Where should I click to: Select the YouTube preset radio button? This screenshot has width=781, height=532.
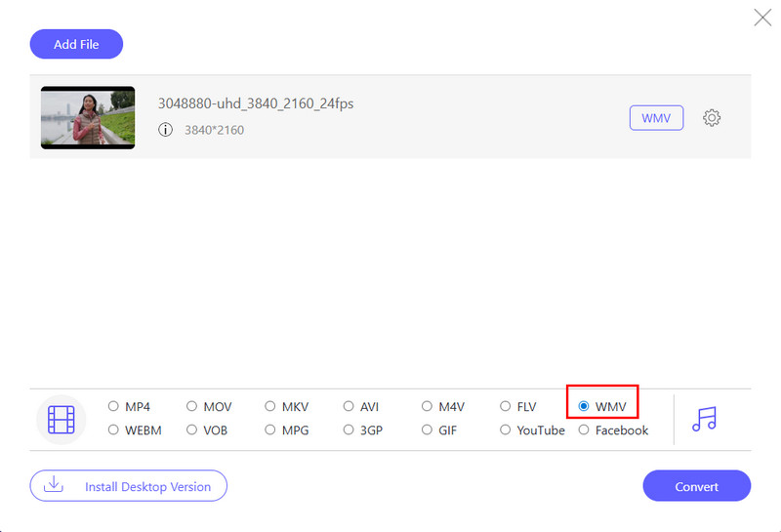[506, 430]
